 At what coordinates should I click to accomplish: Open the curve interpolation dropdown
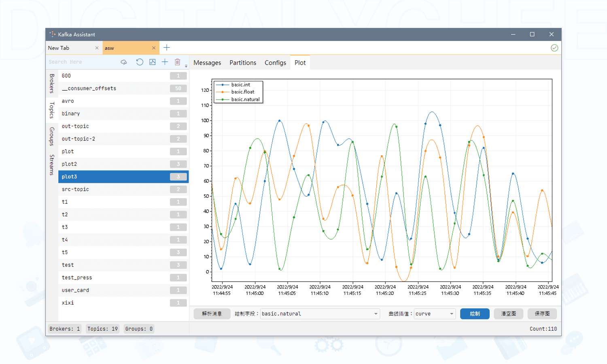451,314
